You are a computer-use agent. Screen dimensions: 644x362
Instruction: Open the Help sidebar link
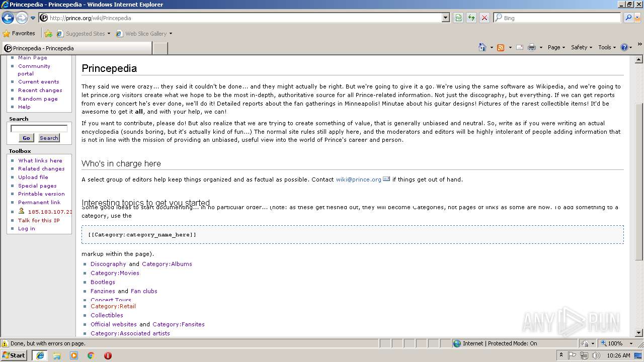[x=24, y=107]
